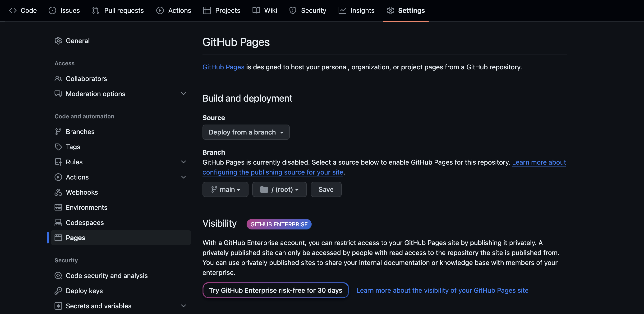The width and height of the screenshot is (644, 314).
Task: Expand the Moderation options chevron
Action: pyautogui.click(x=183, y=94)
